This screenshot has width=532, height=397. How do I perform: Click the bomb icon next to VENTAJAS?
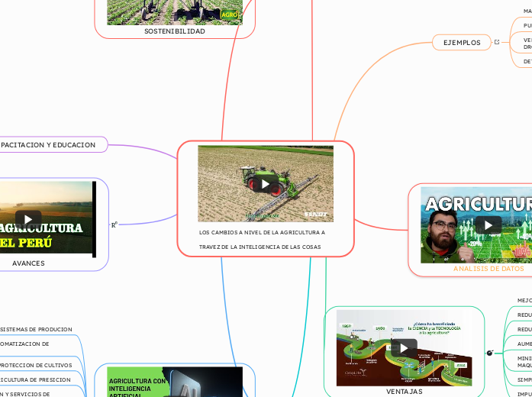(x=490, y=353)
